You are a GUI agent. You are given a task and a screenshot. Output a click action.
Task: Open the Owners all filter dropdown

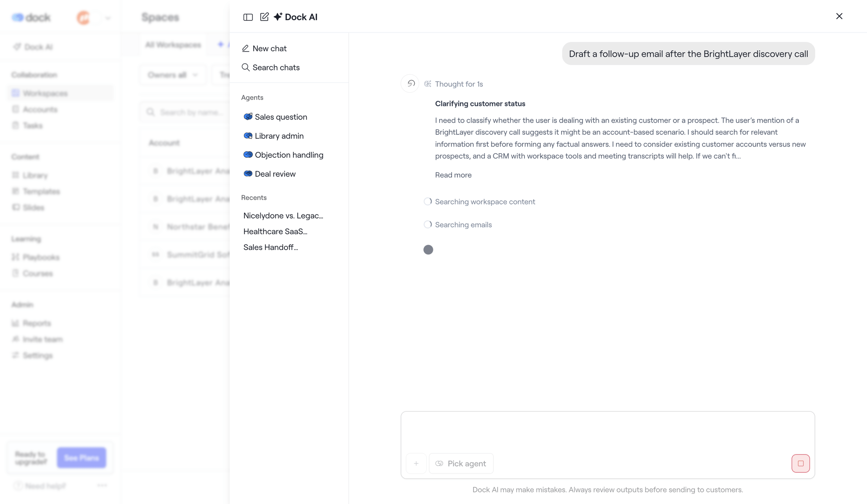173,75
